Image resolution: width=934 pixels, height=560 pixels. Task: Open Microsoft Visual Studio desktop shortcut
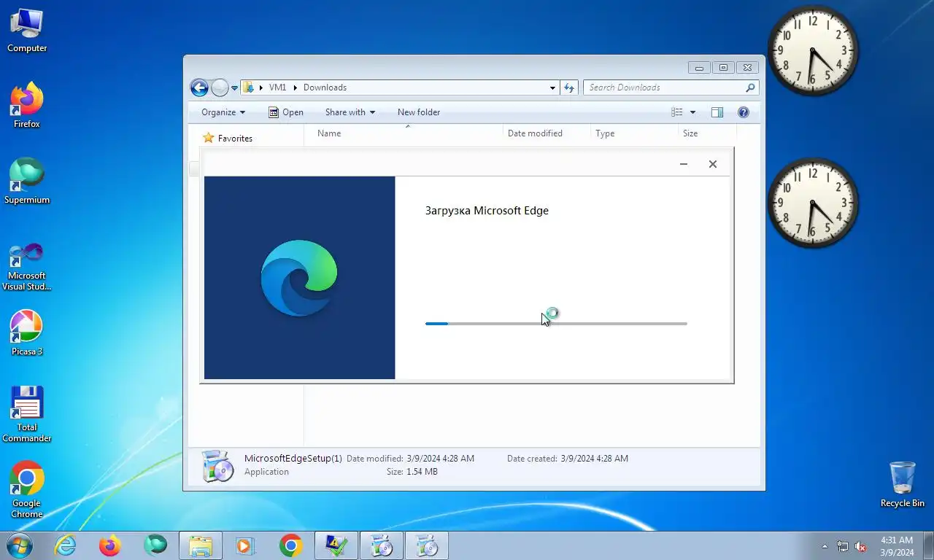pos(27,267)
